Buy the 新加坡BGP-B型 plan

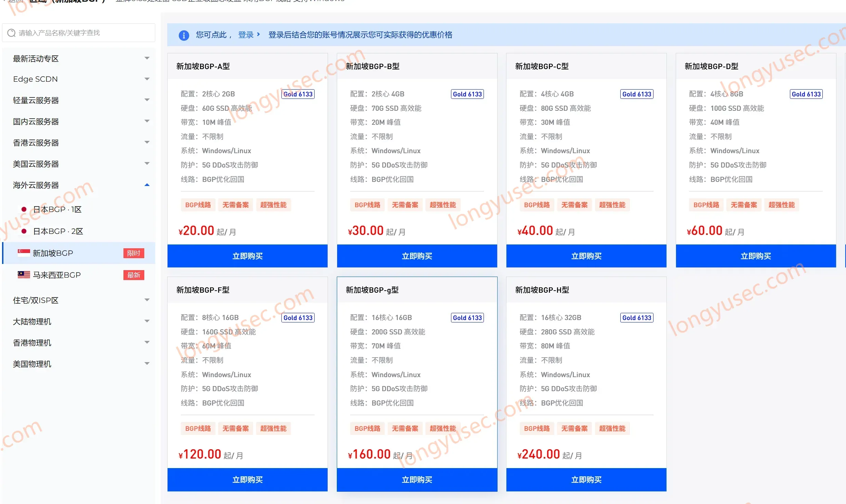[x=417, y=256]
